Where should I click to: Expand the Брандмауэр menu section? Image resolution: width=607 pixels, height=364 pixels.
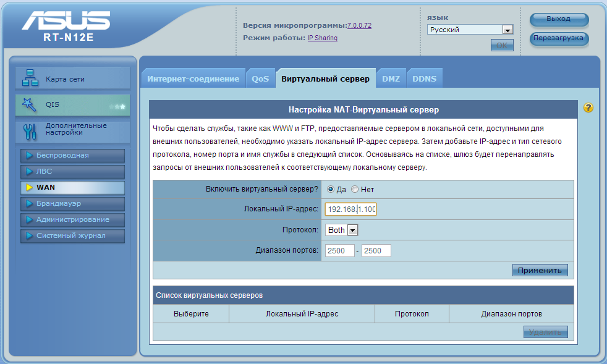72,203
